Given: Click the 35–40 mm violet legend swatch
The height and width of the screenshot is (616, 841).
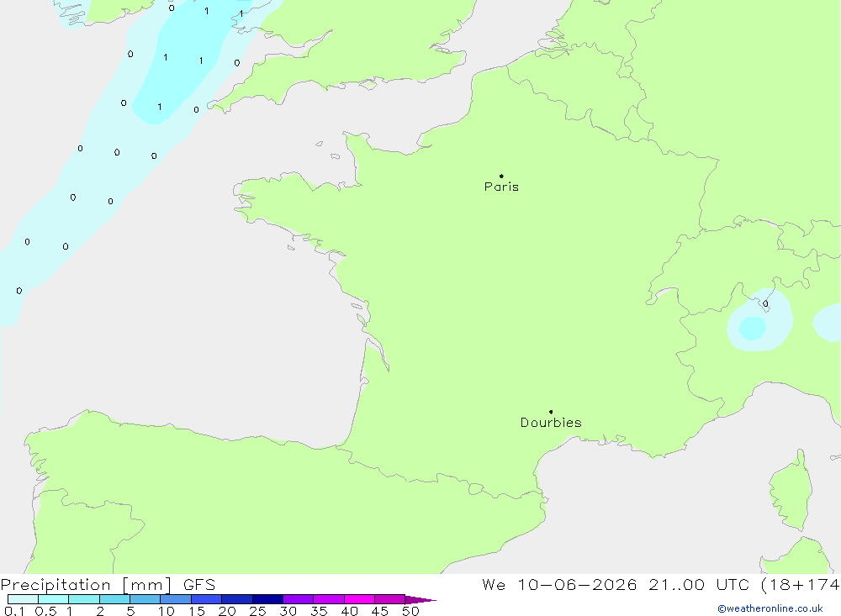Looking at the screenshot, I should pos(329,599).
